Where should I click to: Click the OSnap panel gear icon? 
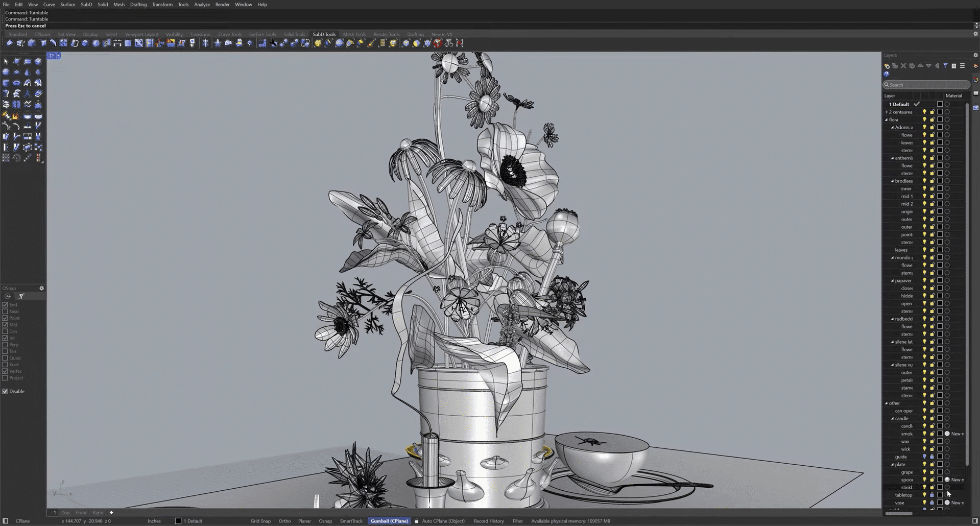(42, 288)
